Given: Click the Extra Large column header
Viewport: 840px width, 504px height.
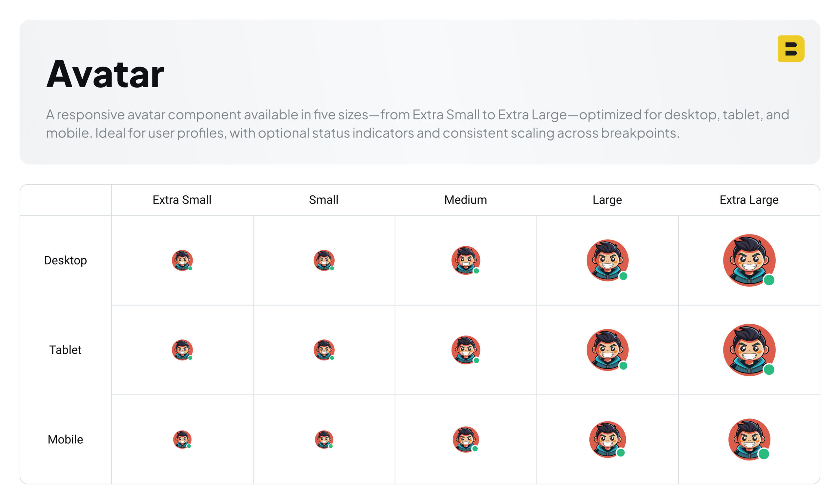Looking at the screenshot, I should pos(749,200).
